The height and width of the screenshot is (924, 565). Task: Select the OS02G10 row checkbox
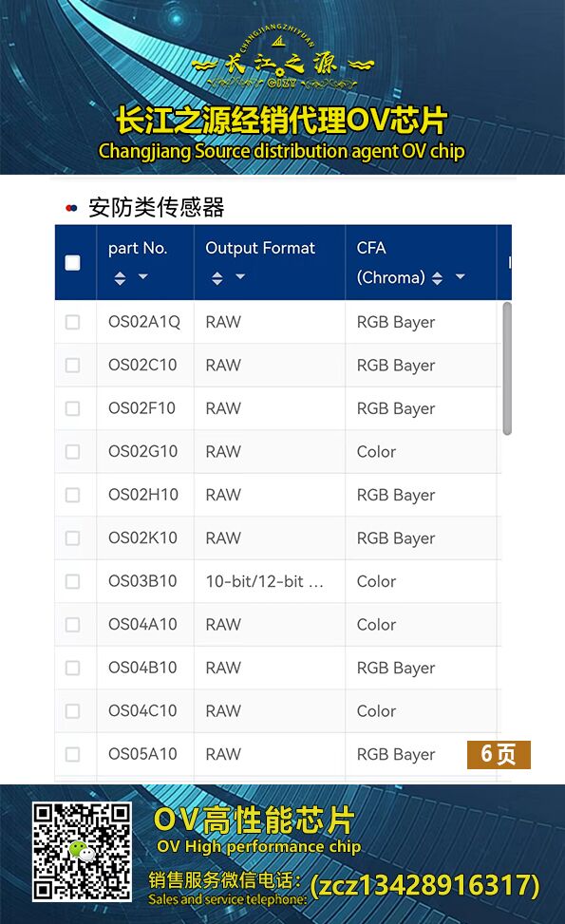[72, 452]
